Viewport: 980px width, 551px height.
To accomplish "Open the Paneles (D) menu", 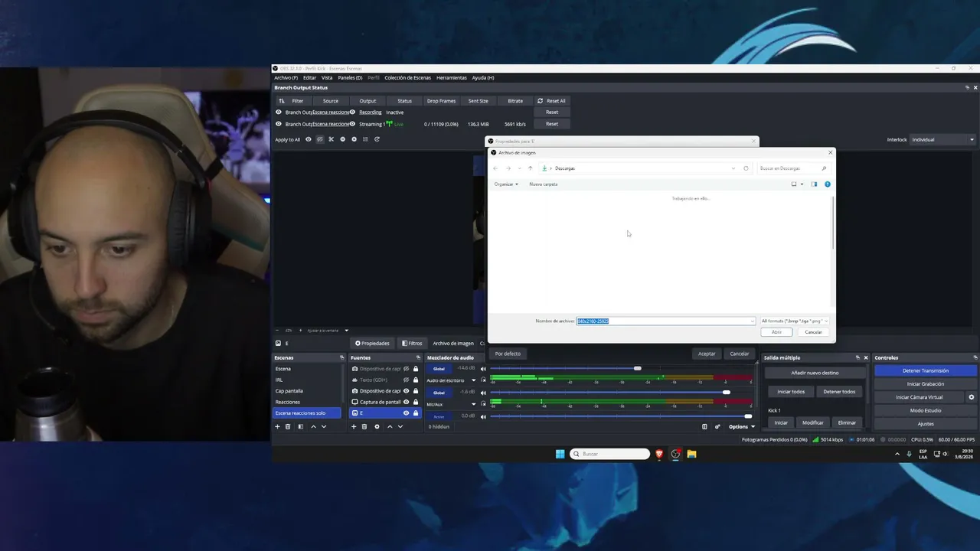I will (350, 77).
